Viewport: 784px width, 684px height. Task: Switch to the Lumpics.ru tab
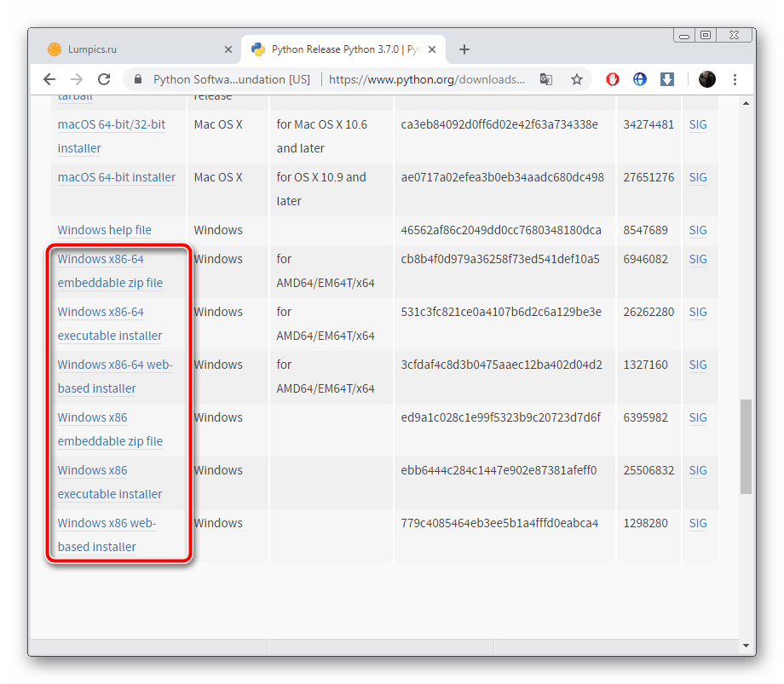[135, 49]
